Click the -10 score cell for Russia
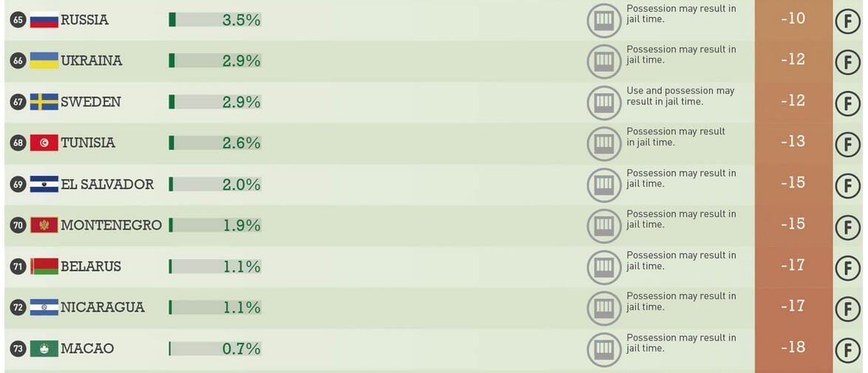The height and width of the screenshot is (373, 868). coord(793,18)
